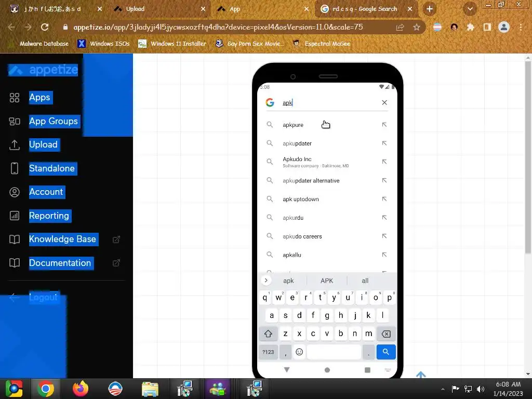The height and width of the screenshot is (399, 532).
Task: Open Firefox from the taskbar
Action: 81,389
